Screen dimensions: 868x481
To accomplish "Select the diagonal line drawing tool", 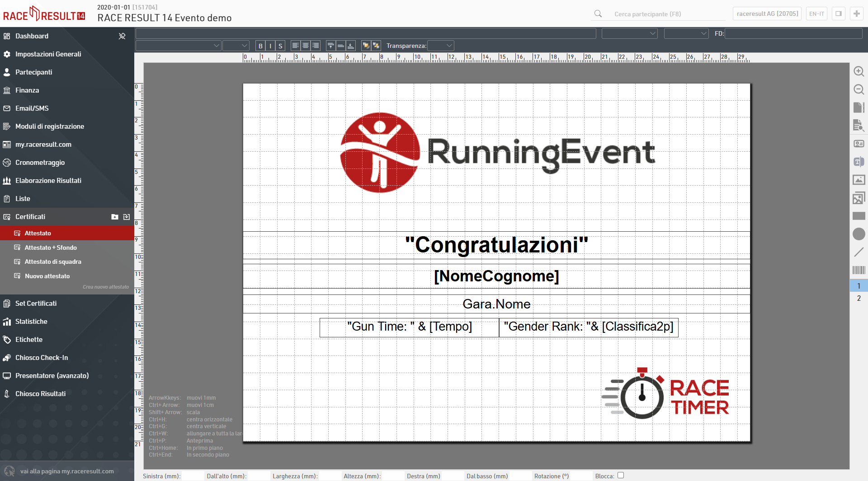I will click(x=859, y=252).
